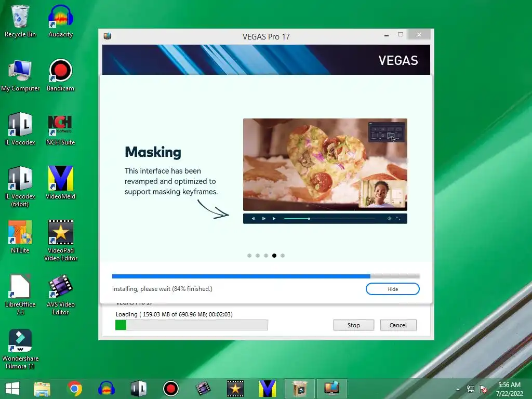Open IL Vocodex taskbar icon
The width and height of the screenshot is (532, 399).
click(x=139, y=389)
